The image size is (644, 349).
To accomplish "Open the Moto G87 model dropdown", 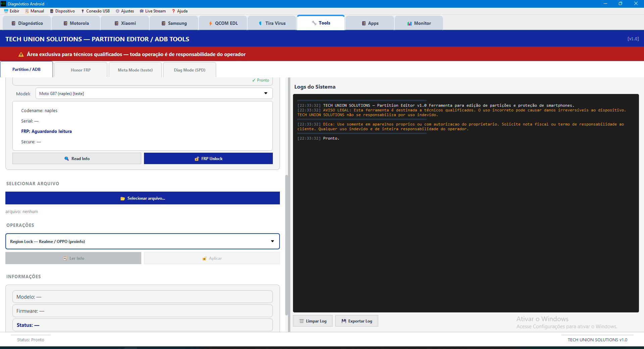I will (x=154, y=93).
